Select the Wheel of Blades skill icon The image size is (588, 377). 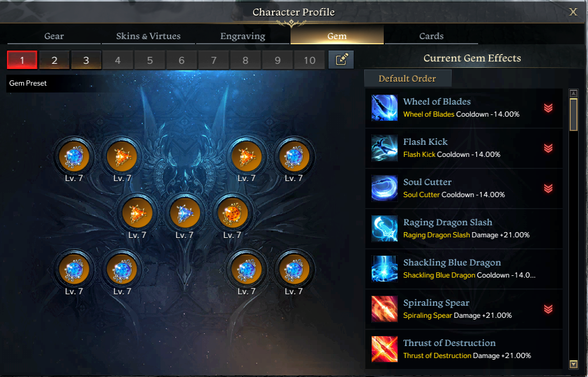pos(384,108)
